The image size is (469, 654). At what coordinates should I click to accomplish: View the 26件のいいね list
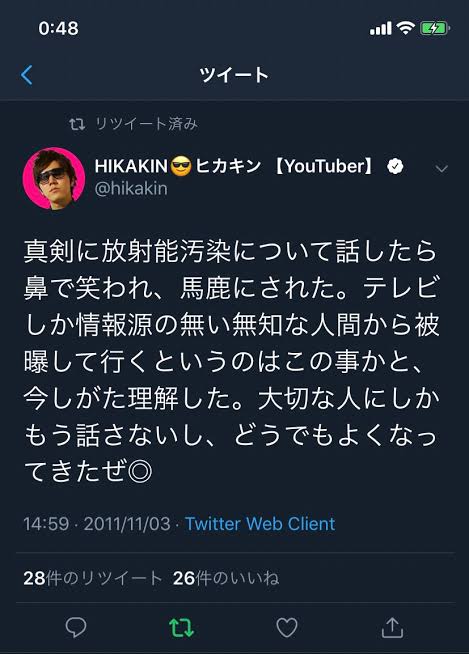[x=226, y=578]
